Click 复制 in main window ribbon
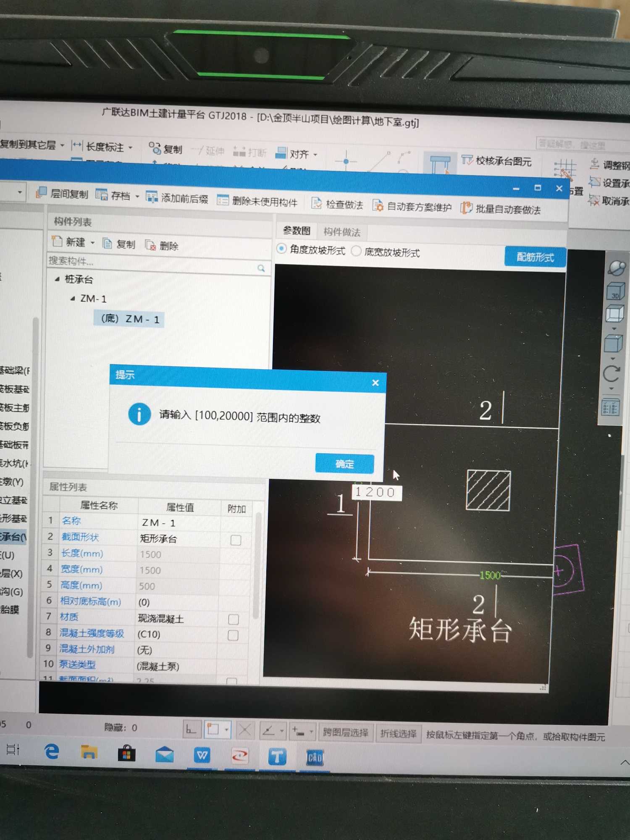630x840 pixels. (x=166, y=149)
